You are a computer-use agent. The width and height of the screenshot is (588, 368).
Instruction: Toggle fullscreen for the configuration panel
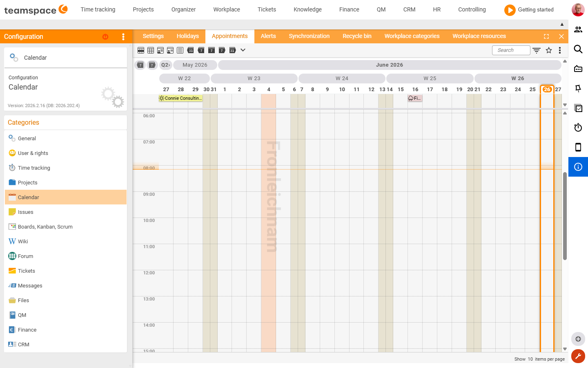coord(546,36)
